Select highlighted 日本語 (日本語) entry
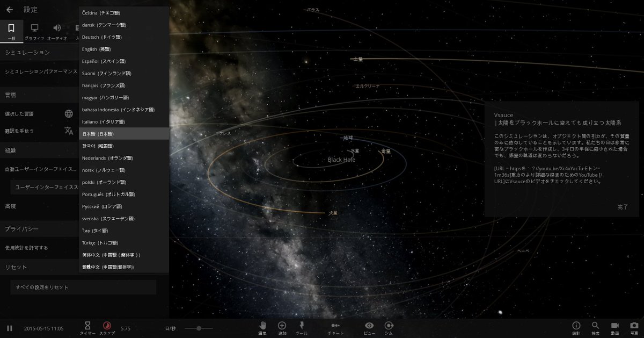Image resolution: width=644 pixels, height=338 pixels. pyautogui.click(x=124, y=134)
